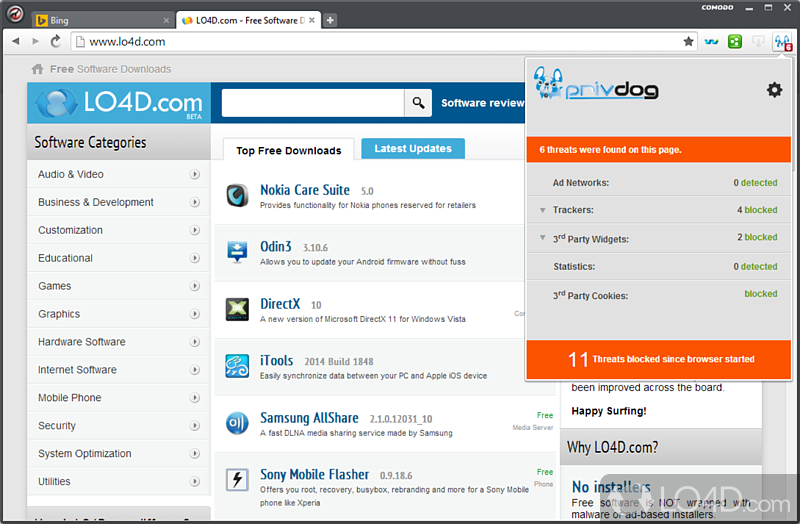Switch to the Latest Updates tab
Viewport: 800px width, 524px height.
tap(412, 149)
